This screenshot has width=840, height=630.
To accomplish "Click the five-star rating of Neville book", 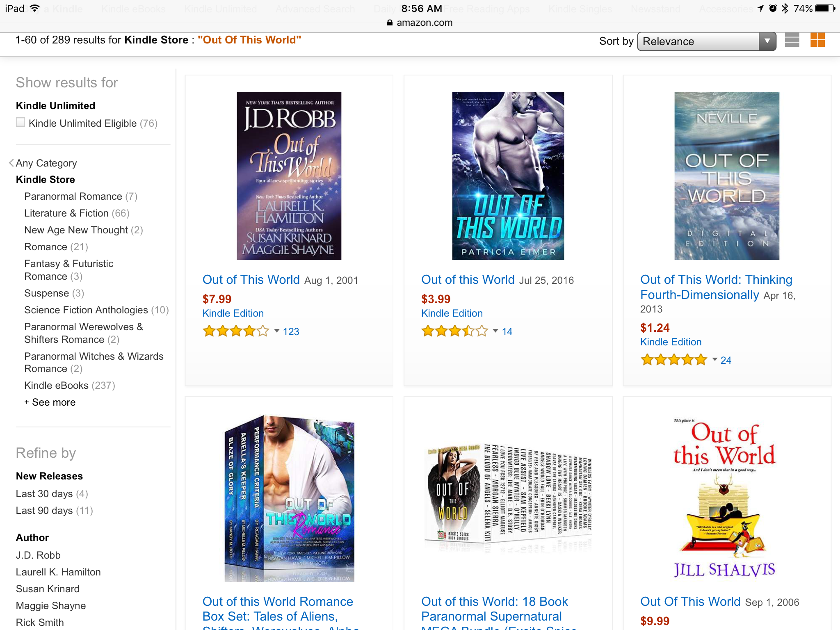I will 674,360.
